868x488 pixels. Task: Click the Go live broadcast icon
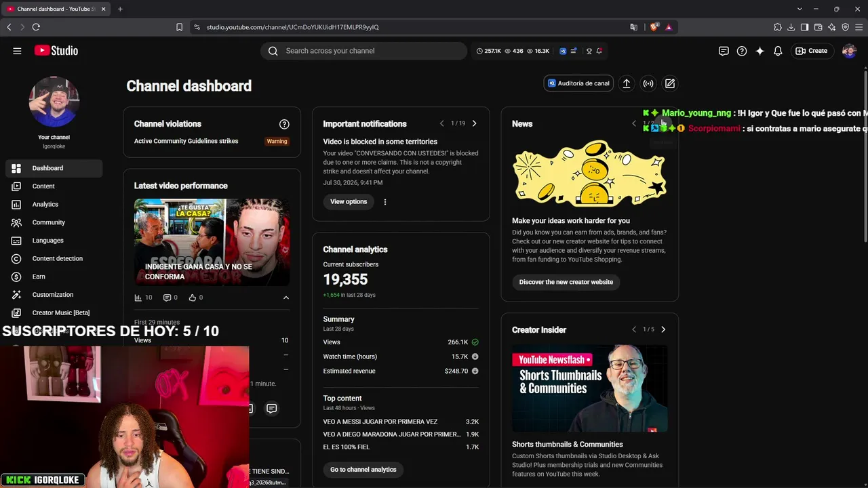click(648, 83)
